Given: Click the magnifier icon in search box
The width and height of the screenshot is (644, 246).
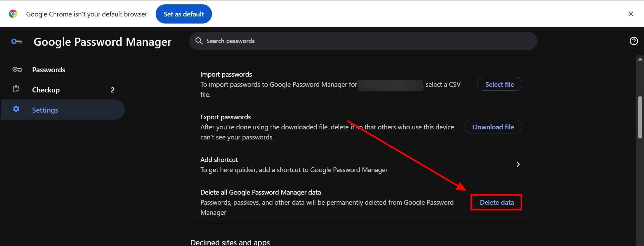Looking at the screenshot, I should coord(199,41).
